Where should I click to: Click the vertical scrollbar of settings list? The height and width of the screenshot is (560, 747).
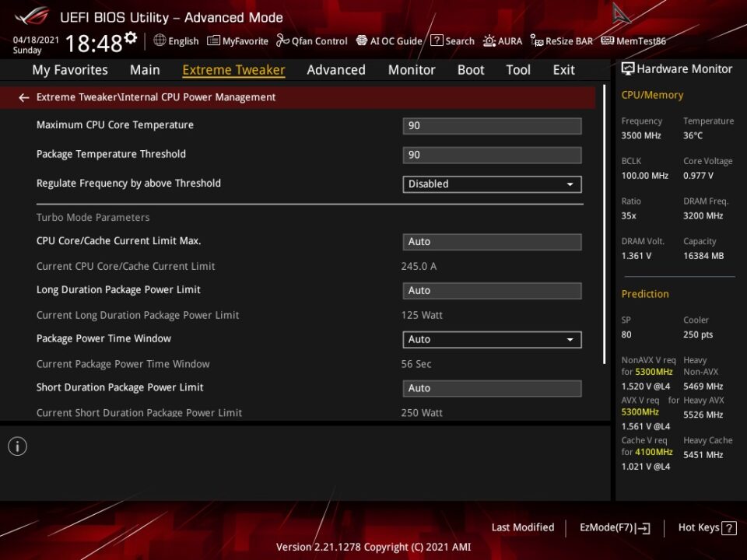pyautogui.click(x=606, y=233)
